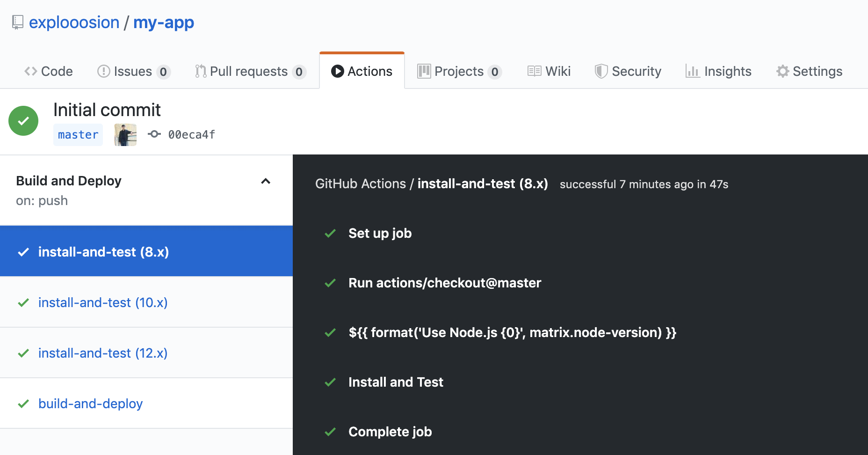868x455 pixels.
Task: Click the 'successful 7 minutes ago in 47s' status
Action: (x=644, y=184)
